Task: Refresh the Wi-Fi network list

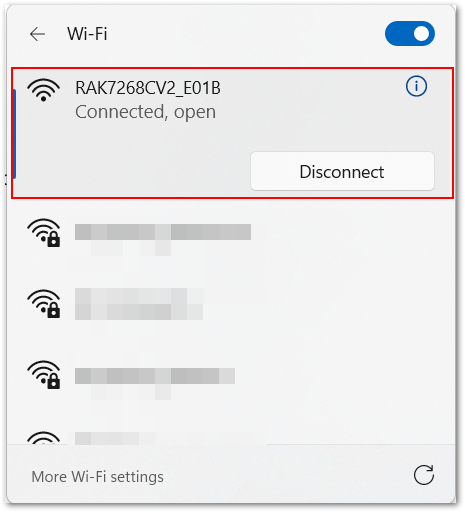Action: pos(424,475)
